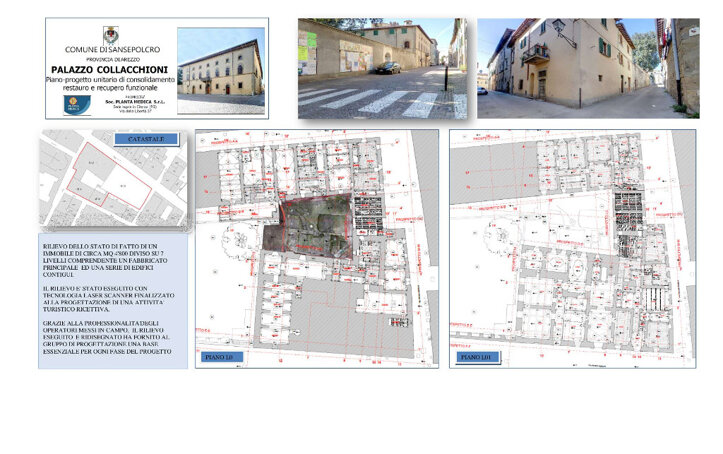Open the street photo with posters wall

(x=382, y=68)
